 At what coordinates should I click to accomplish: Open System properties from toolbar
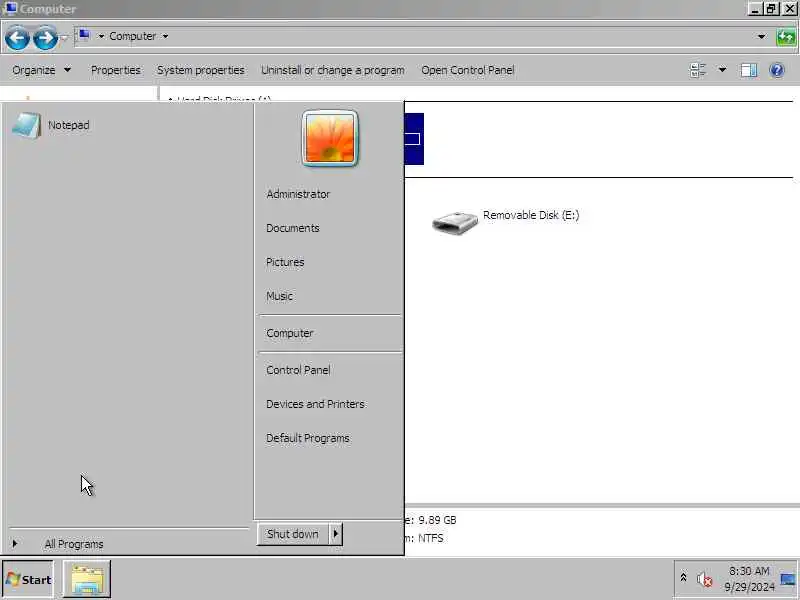click(201, 70)
